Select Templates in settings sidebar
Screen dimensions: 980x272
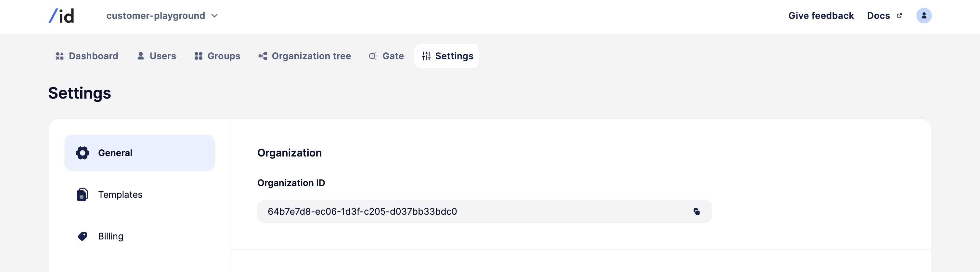pyautogui.click(x=120, y=194)
